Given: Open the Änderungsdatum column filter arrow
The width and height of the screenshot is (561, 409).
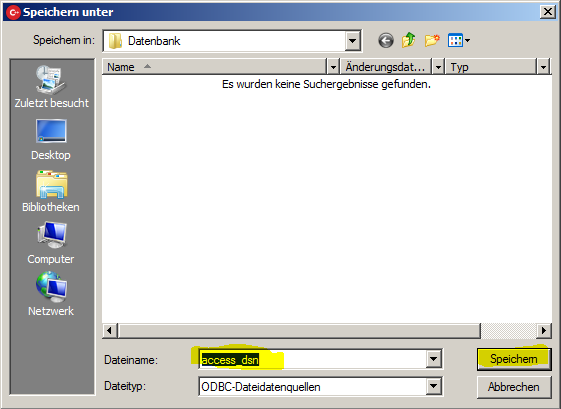Looking at the screenshot, I should click(x=438, y=67).
